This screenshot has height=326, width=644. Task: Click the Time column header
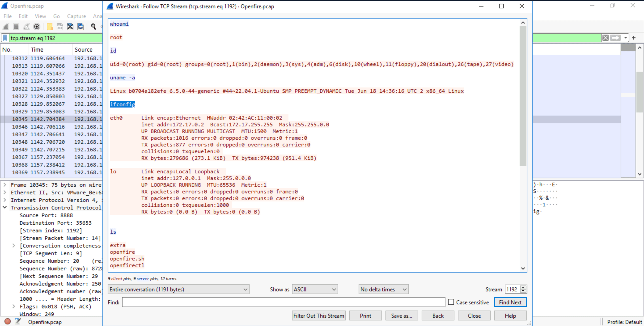click(51, 49)
